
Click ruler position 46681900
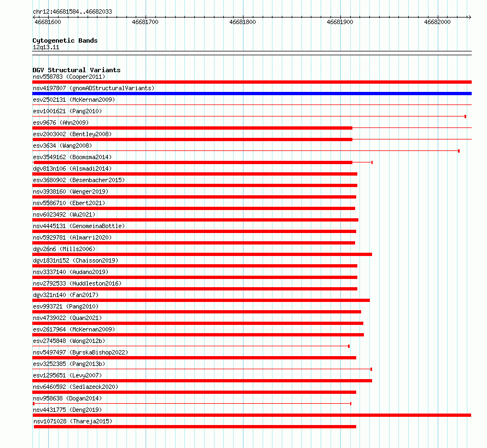pos(340,22)
